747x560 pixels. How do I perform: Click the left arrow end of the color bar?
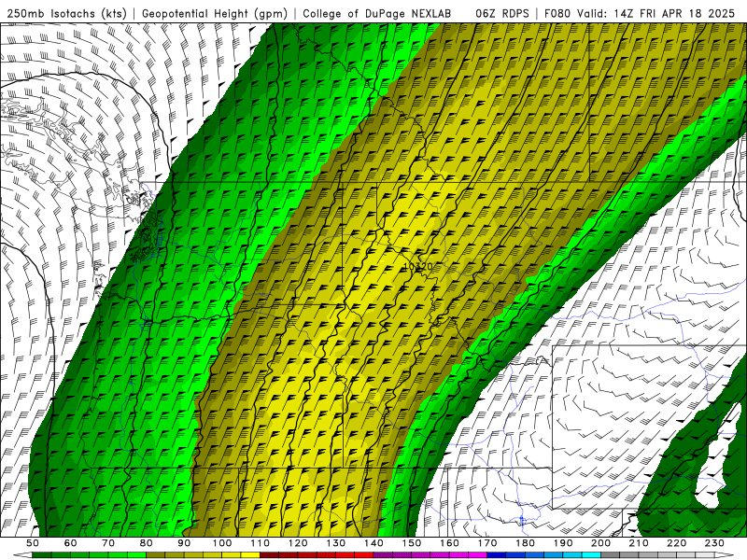(22, 555)
